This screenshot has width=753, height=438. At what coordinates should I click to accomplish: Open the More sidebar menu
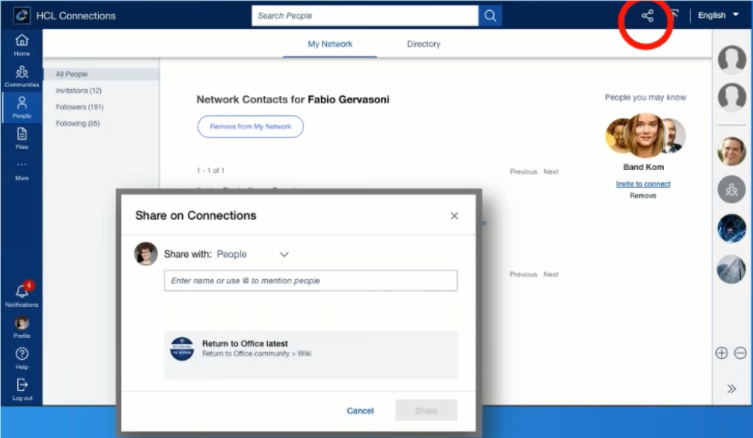[x=22, y=170]
